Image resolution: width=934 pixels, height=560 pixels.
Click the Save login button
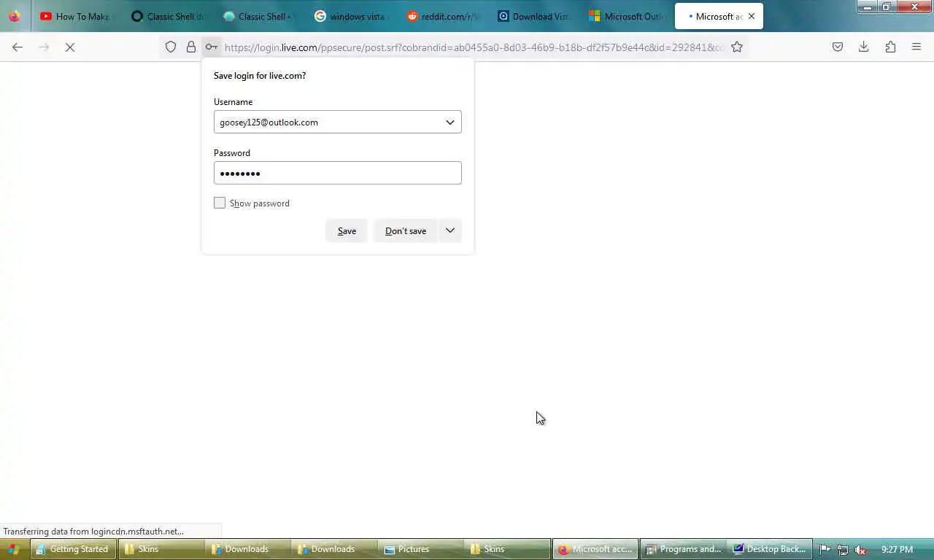click(347, 230)
